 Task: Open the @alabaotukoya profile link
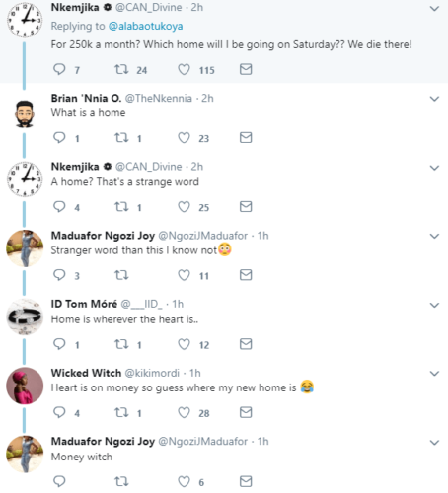[x=145, y=26]
